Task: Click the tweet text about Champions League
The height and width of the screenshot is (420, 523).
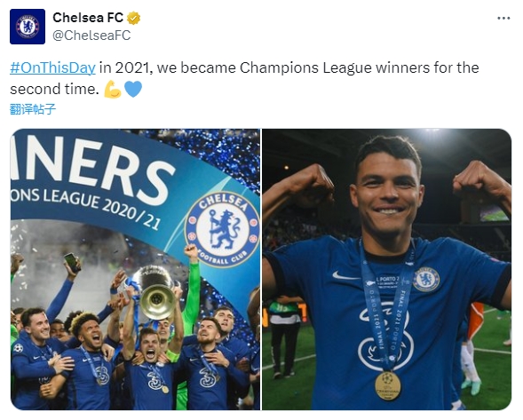Action: pyautogui.click(x=244, y=78)
